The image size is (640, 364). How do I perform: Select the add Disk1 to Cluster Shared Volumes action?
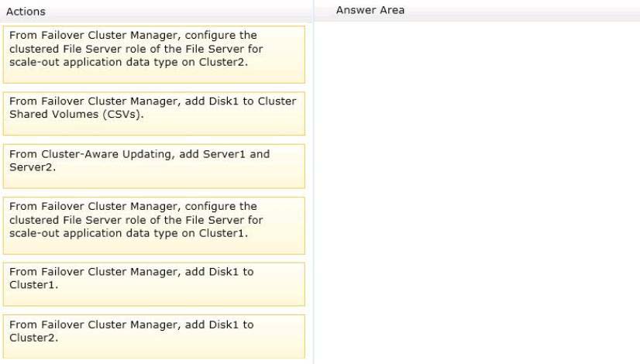click(x=154, y=113)
